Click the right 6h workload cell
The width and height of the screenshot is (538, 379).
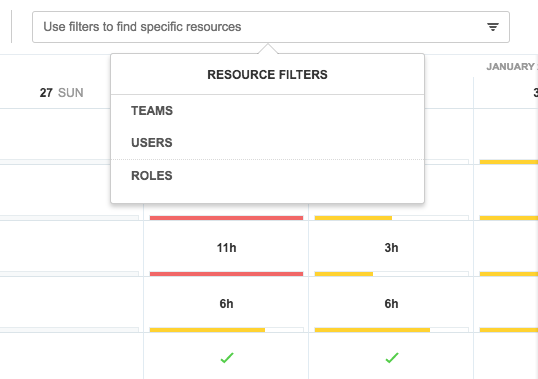(x=391, y=304)
